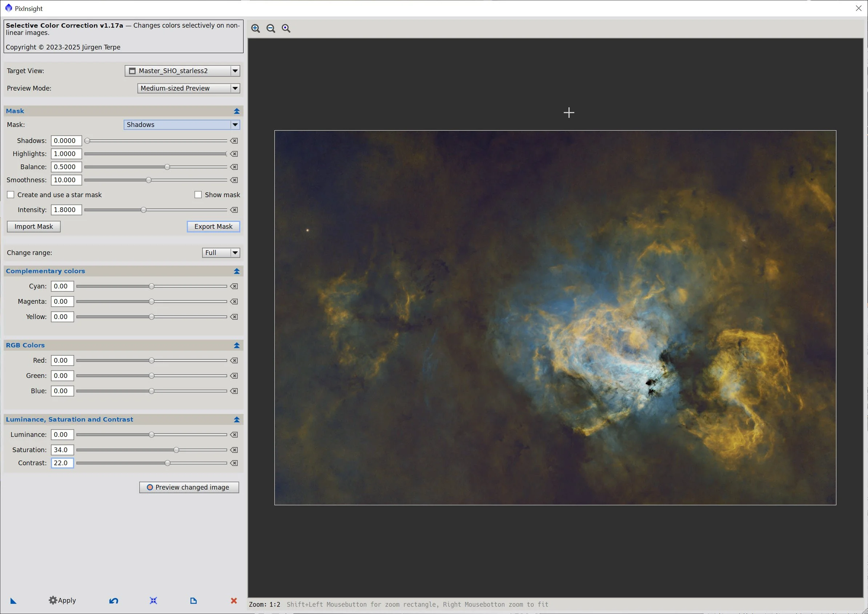Screen dimensions: 868x614
Task: Toggle the Show mask checkbox
Action: [198, 195]
